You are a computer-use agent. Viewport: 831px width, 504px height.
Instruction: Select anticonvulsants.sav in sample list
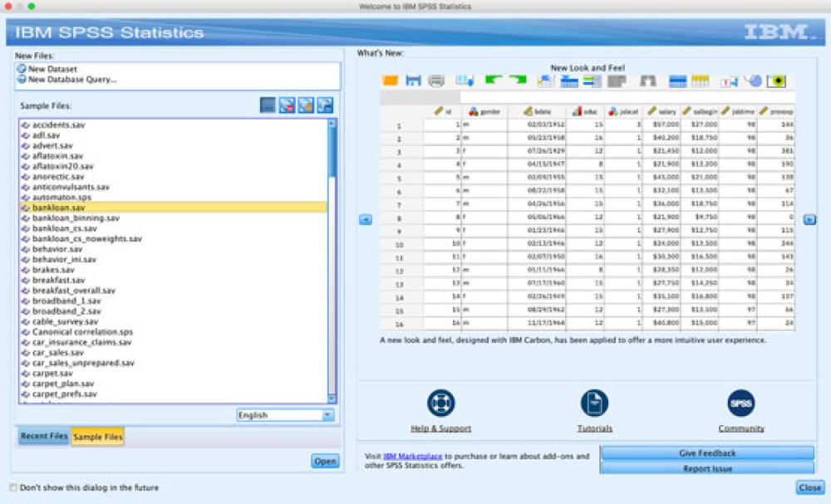174,187
